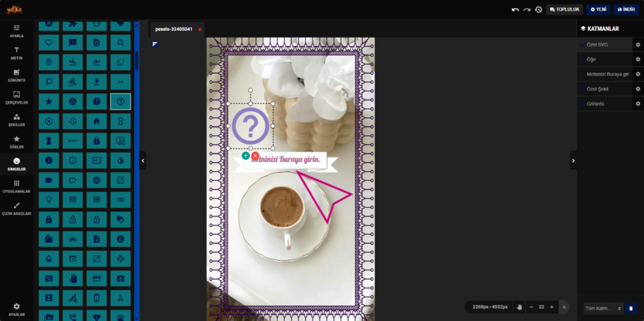Screen dimensions: 644x321
Task: Insert the home icon
Action: pyautogui.click(x=96, y=121)
